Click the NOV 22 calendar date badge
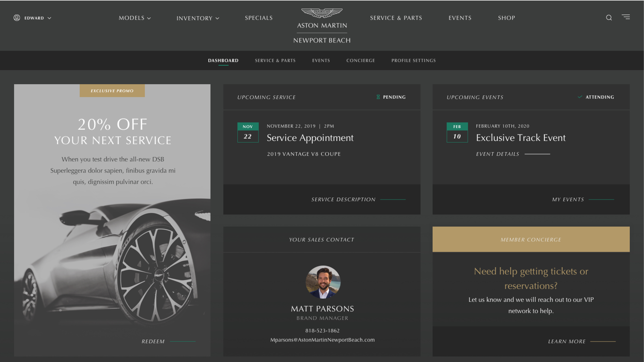Image resolution: width=644 pixels, height=362 pixels. click(x=248, y=132)
